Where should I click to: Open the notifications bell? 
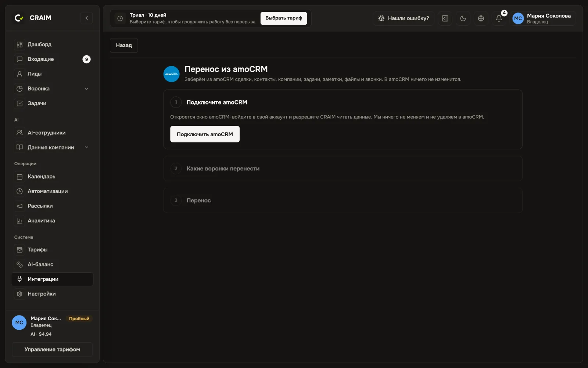[x=499, y=18]
